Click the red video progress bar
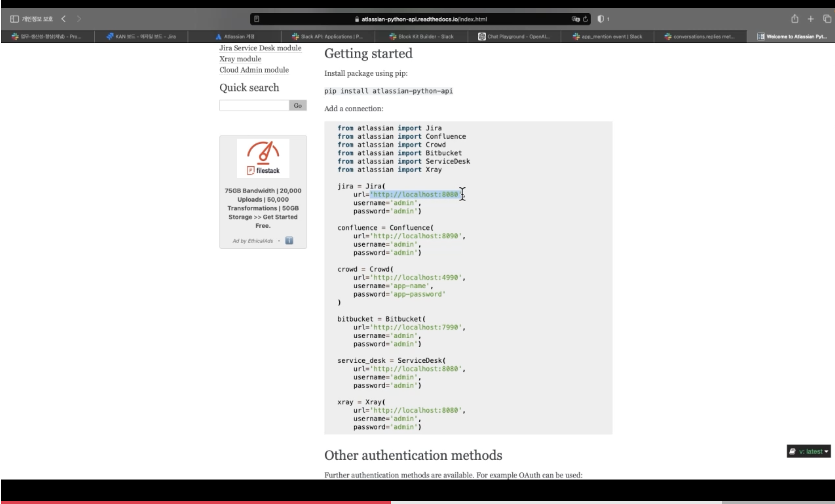The width and height of the screenshot is (835, 504). coord(195,502)
